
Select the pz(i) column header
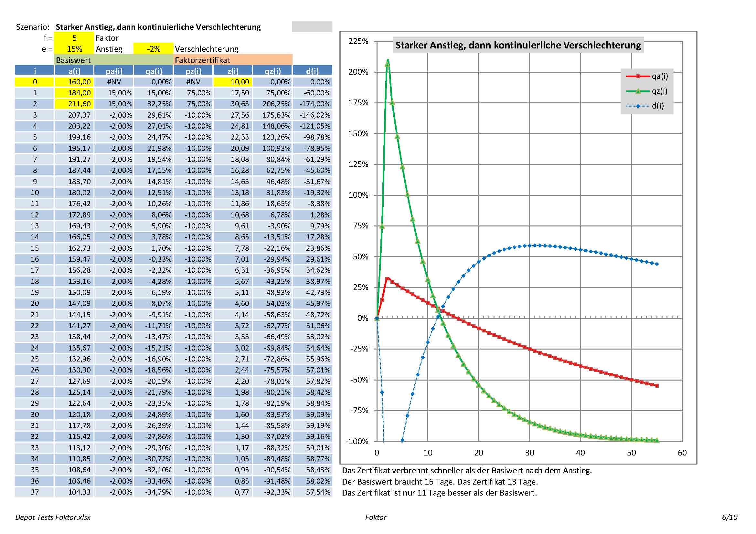pos(193,71)
